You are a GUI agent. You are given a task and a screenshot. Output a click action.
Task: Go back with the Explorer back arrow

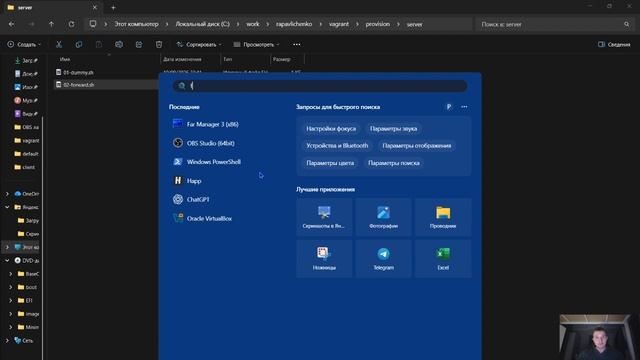(11, 24)
